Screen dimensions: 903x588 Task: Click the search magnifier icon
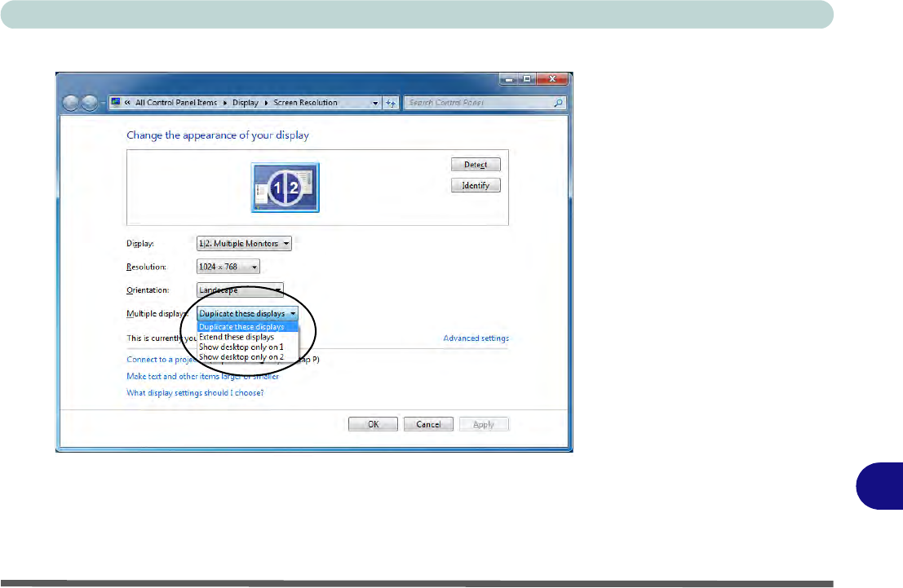pyautogui.click(x=557, y=103)
